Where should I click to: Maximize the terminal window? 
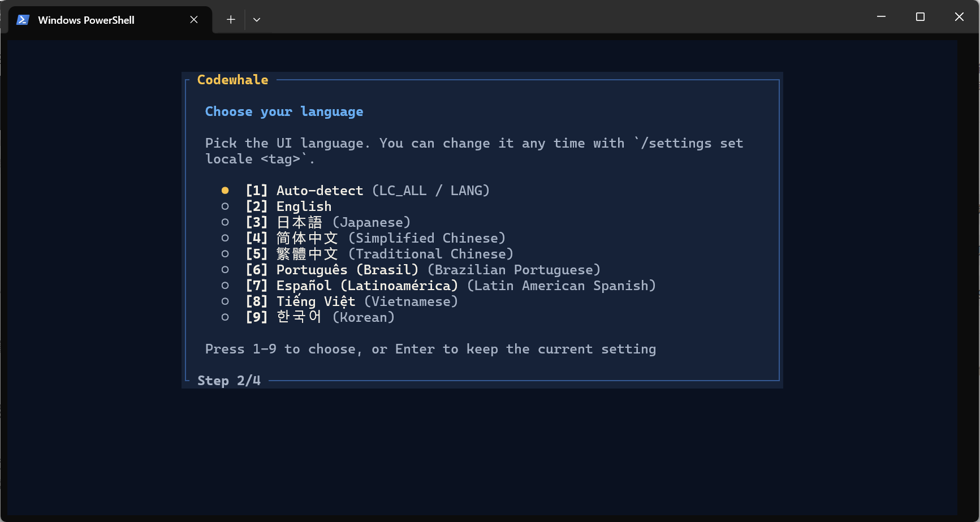point(920,17)
